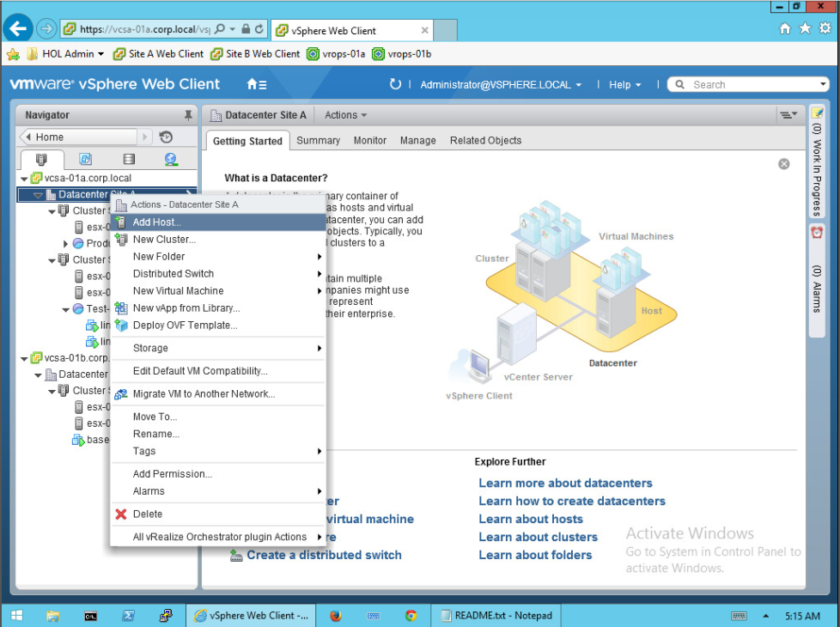Collapse the vcsa-01b.corp tree node
The height and width of the screenshot is (627, 840).
pos(24,358)
